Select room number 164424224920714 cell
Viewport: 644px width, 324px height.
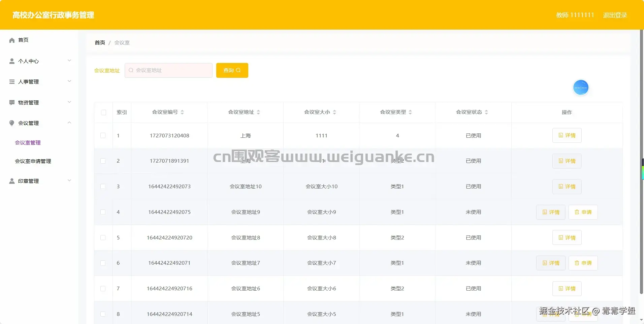coord(169,314)
